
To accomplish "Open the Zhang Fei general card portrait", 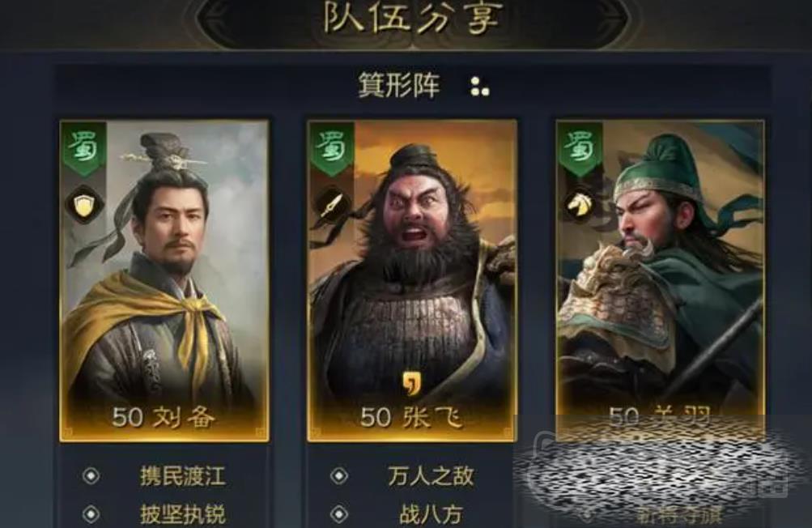I will point(412,281).
